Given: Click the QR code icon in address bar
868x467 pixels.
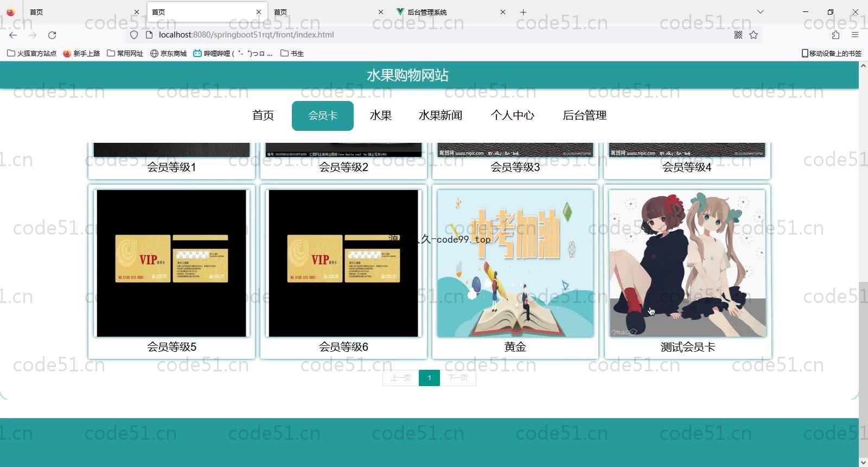Looking at the screenshot, I should (x=738, y=35).
